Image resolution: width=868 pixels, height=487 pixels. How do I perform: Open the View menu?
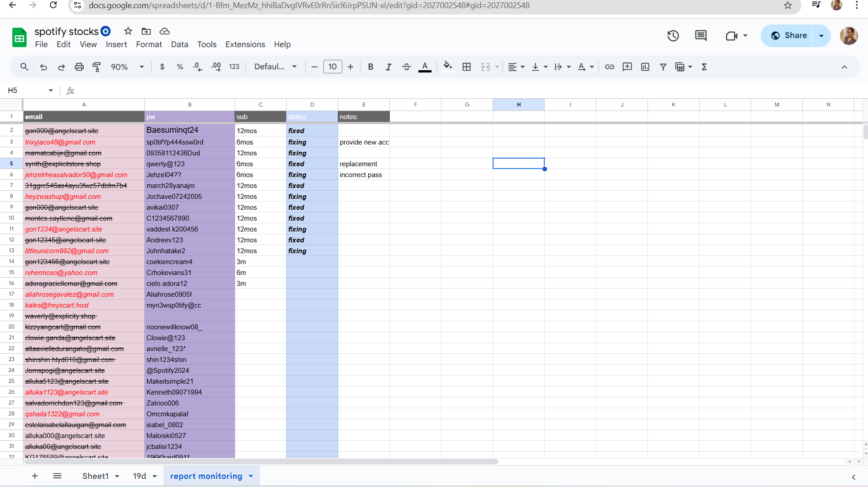click(88, 44)
